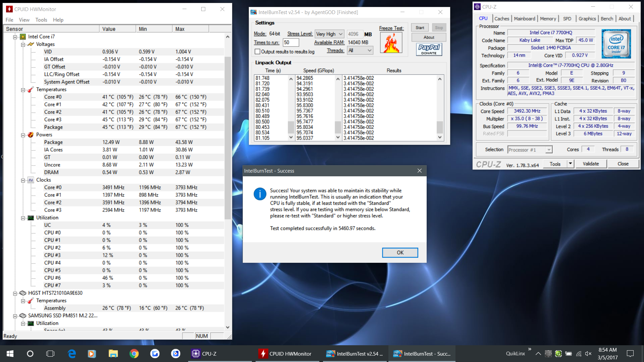Click the volume muted tray icon
Viewport: 644px width, 362px height.
tap(588, 354)
